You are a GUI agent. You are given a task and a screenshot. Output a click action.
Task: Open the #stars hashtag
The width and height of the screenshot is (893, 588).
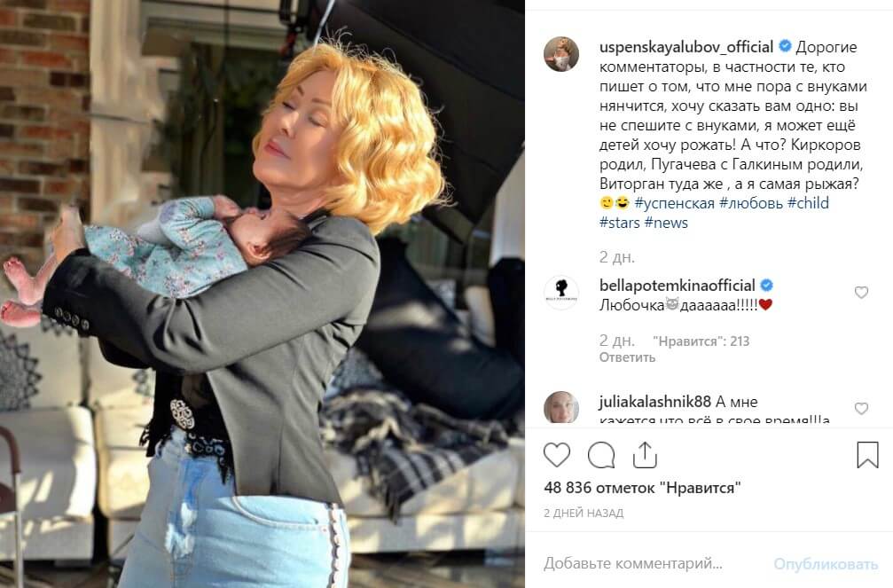pyautogui.click(x=620, y=223)
